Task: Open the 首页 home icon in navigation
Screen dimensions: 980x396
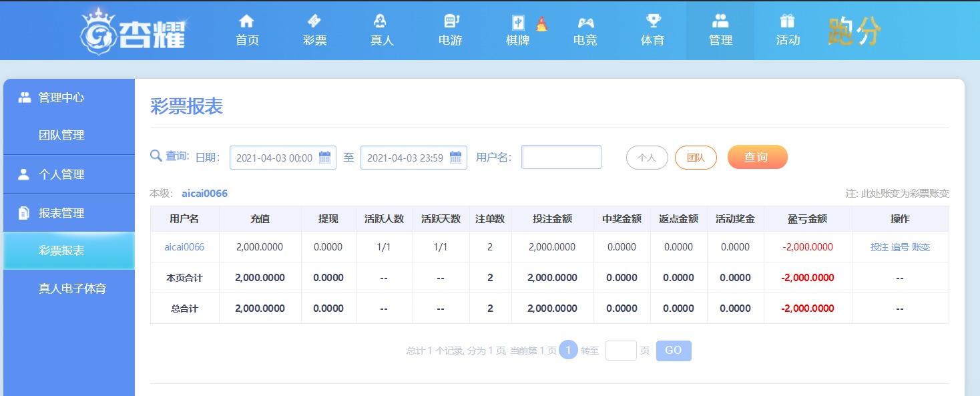Action: coord(247,21)
